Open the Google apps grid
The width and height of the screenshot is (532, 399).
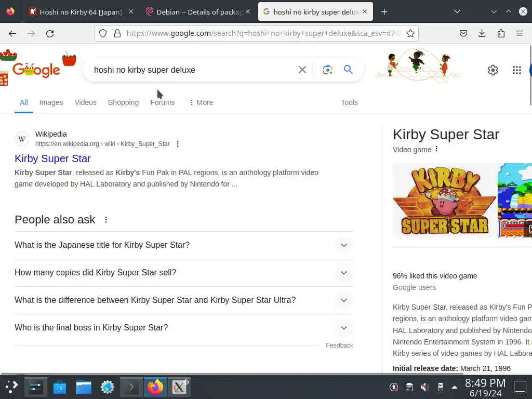pos(516,70)
